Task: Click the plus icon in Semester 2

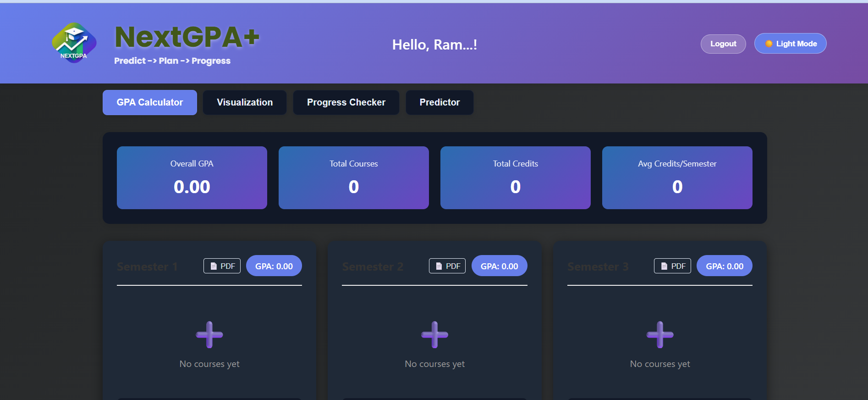Action: pyautogui.click(x=434, y=334)
